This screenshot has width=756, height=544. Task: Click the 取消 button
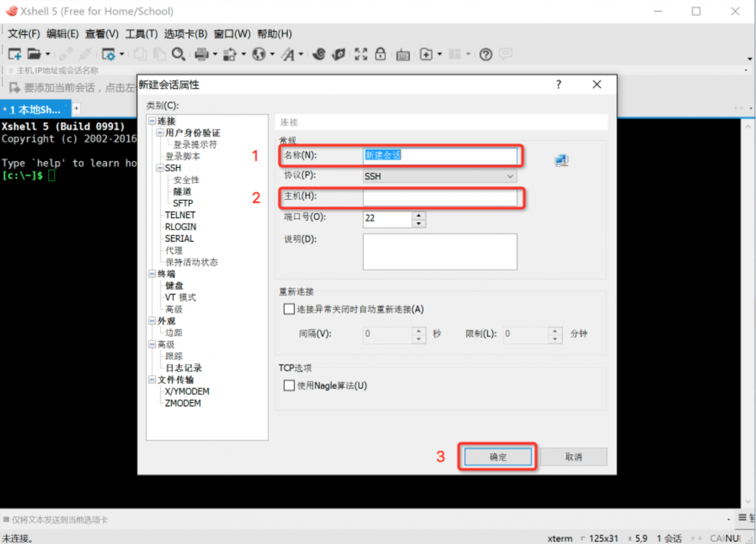point(573,457)
